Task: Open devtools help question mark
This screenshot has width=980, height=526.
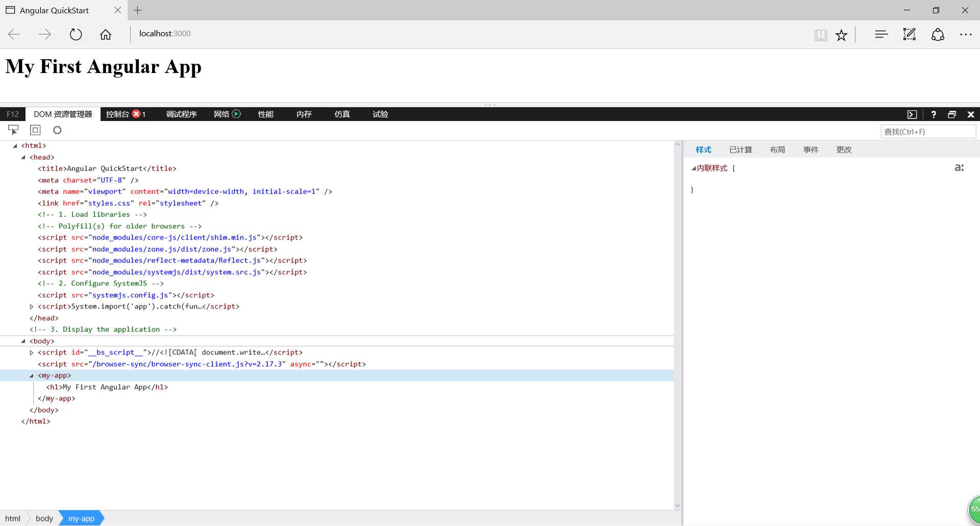Action: 934,114
